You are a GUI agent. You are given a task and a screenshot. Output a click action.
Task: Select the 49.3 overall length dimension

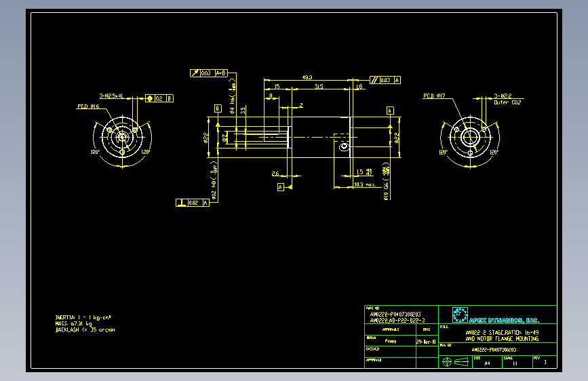[x=307, y=77]
